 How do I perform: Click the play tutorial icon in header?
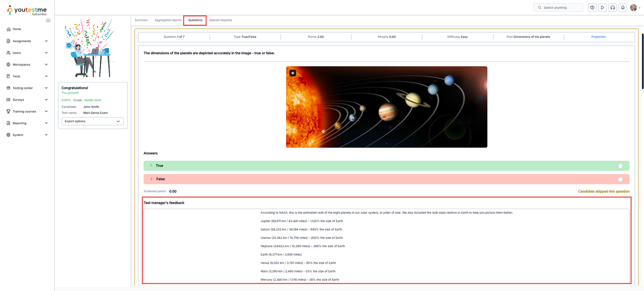click(x=603, y=8)
